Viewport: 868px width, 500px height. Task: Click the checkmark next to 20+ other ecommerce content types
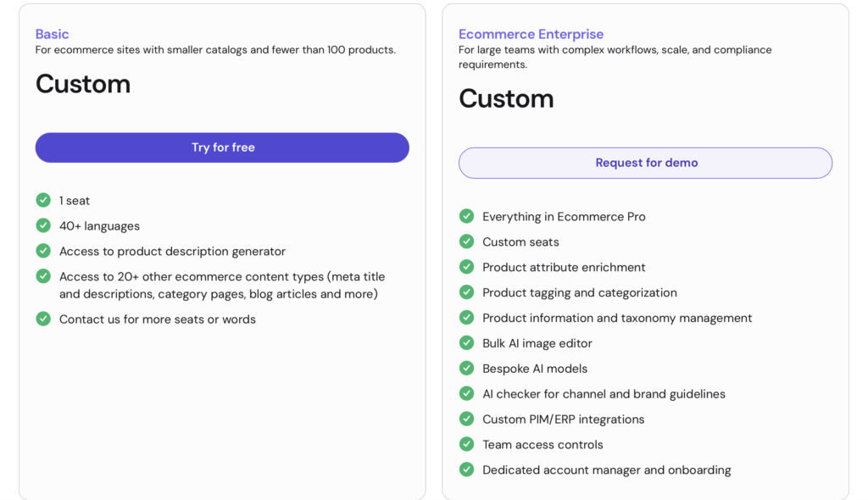click(43, 276)
